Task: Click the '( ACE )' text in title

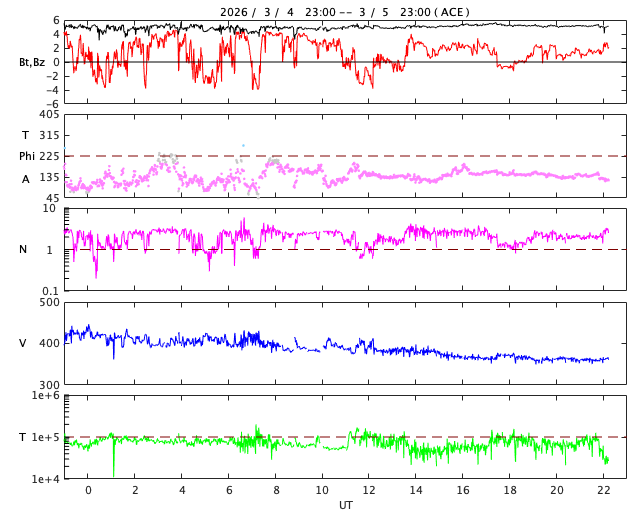Action: 452,12
